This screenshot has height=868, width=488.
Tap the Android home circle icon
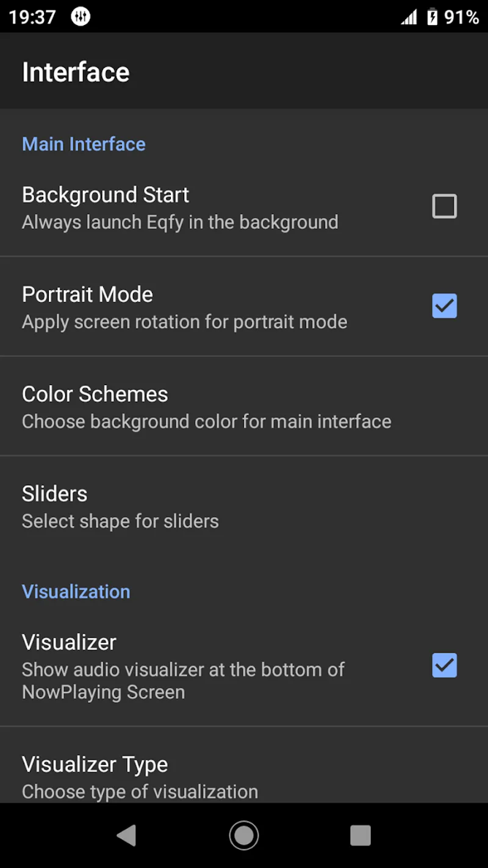(x=244, y=836)
